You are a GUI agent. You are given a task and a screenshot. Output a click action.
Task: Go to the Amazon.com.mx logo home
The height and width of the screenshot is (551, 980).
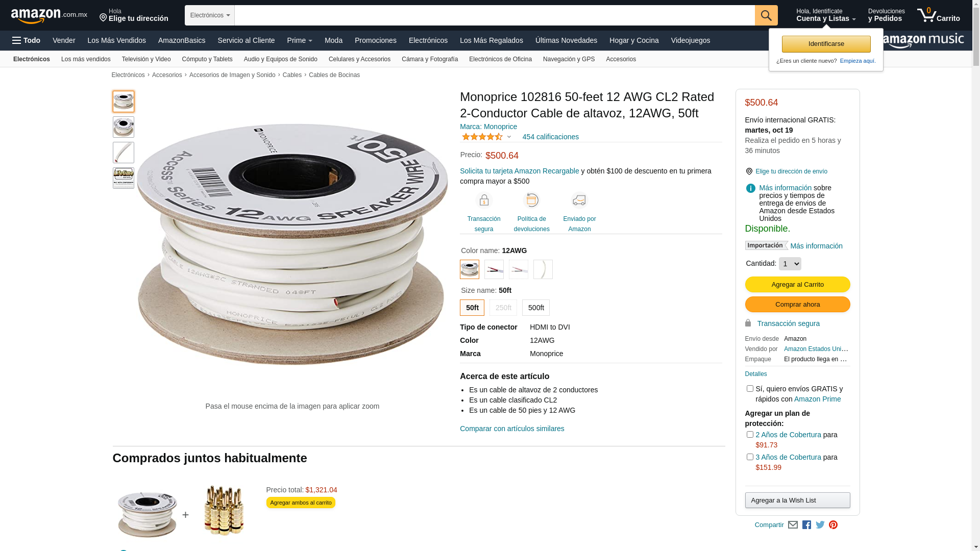click(49, 16)
